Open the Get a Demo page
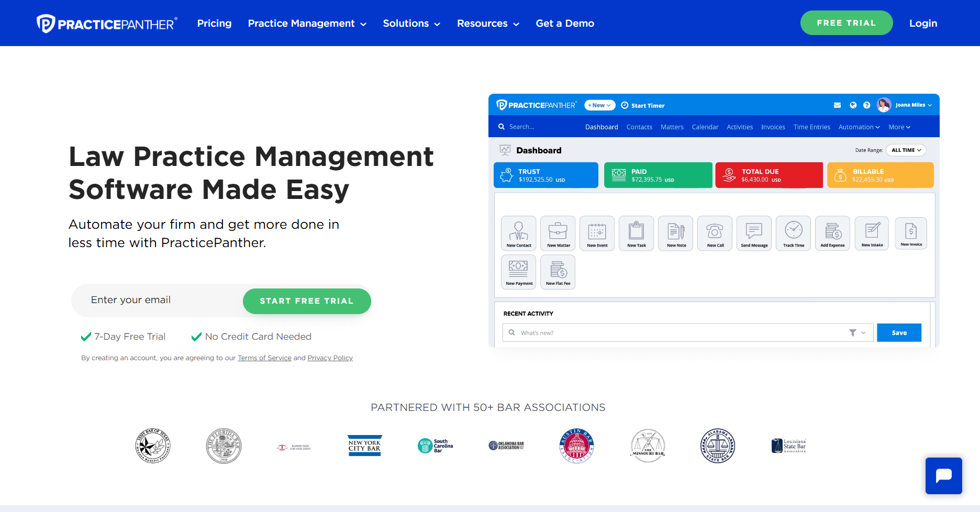This screenshot has width=980, height=512. tap(565, 24)
